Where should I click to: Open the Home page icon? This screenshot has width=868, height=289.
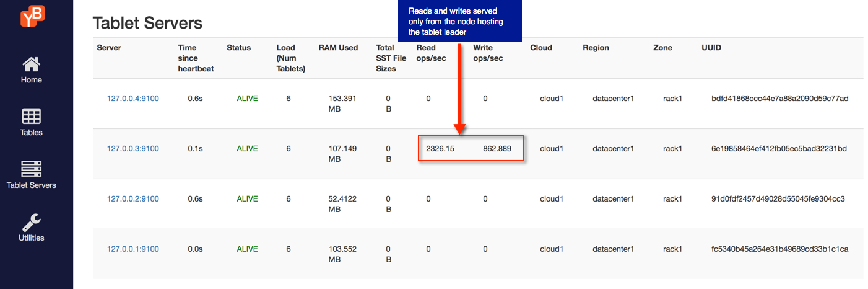32,64
